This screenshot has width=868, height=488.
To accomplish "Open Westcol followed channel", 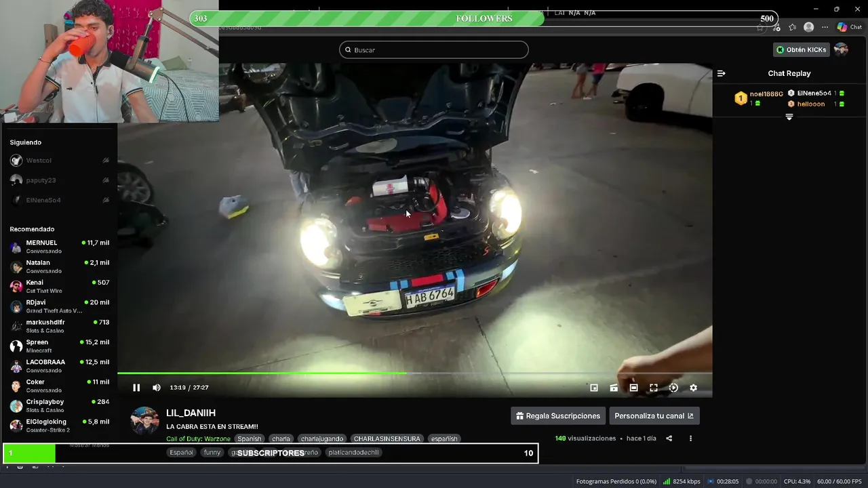I will [x=59, y=161].
